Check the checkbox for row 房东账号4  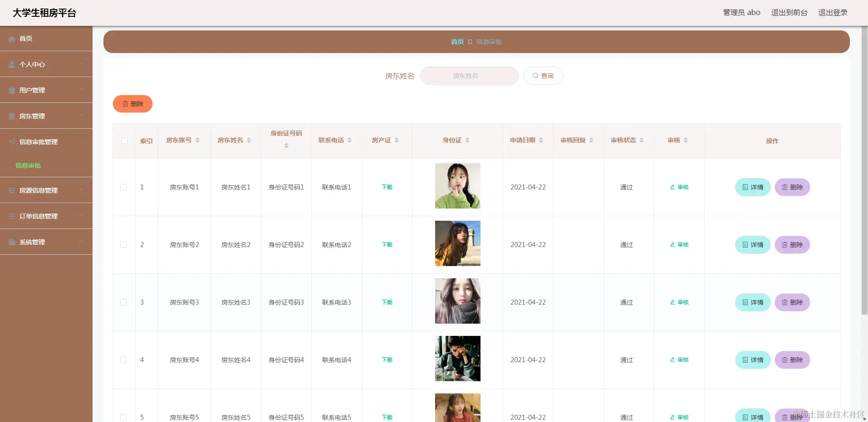click(123, 360)
